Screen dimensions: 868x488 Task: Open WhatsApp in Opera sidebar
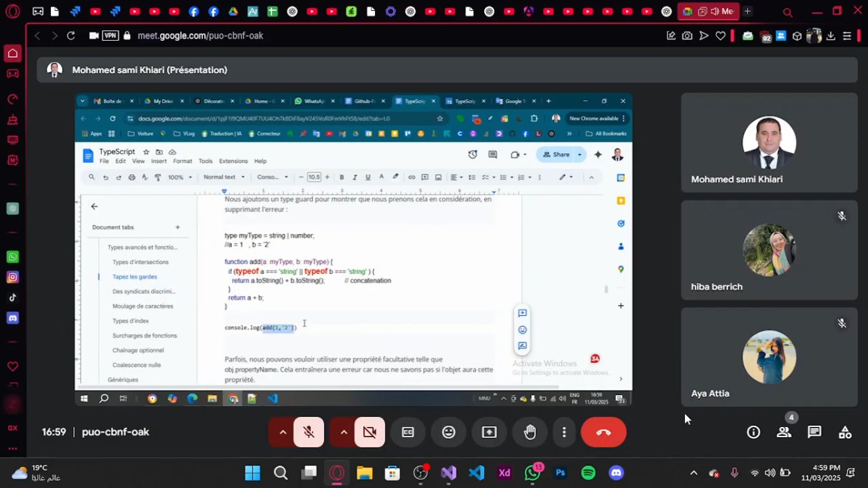click(13, 257)
